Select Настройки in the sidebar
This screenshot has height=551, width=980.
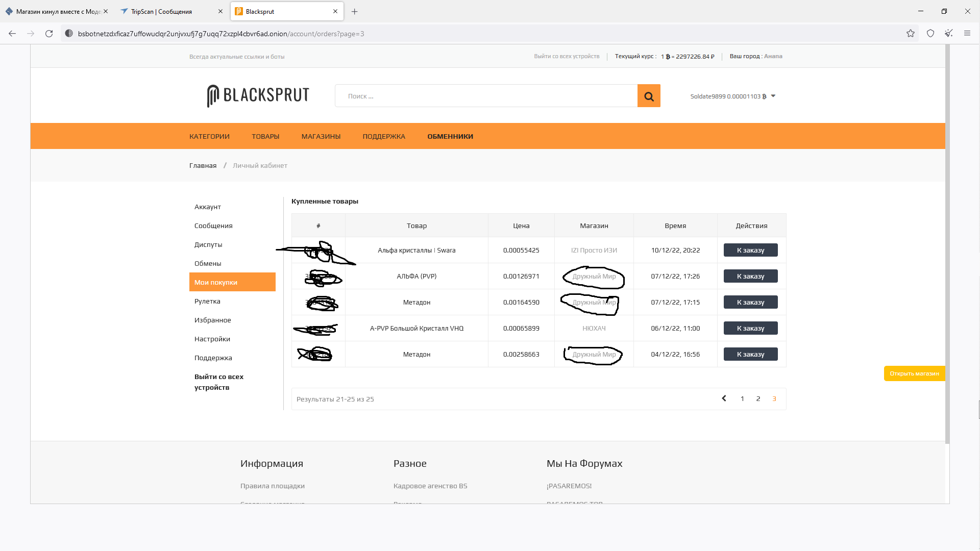pos(232,339)
